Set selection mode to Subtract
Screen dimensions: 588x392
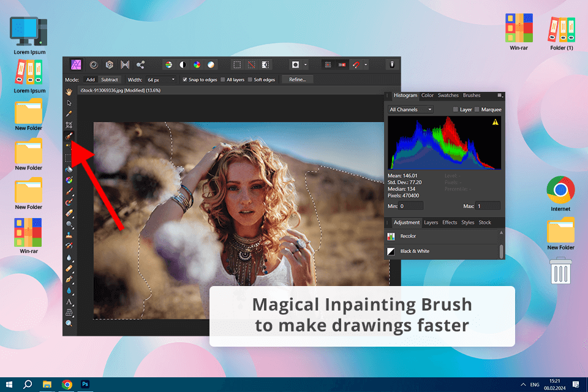pyautogui.click(x=110, y=80)
